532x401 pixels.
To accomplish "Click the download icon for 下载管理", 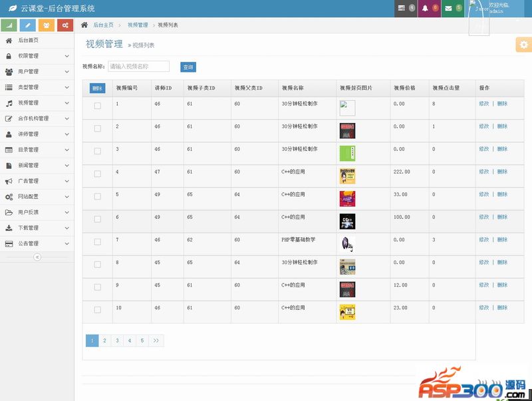I will tap(9, 228).
